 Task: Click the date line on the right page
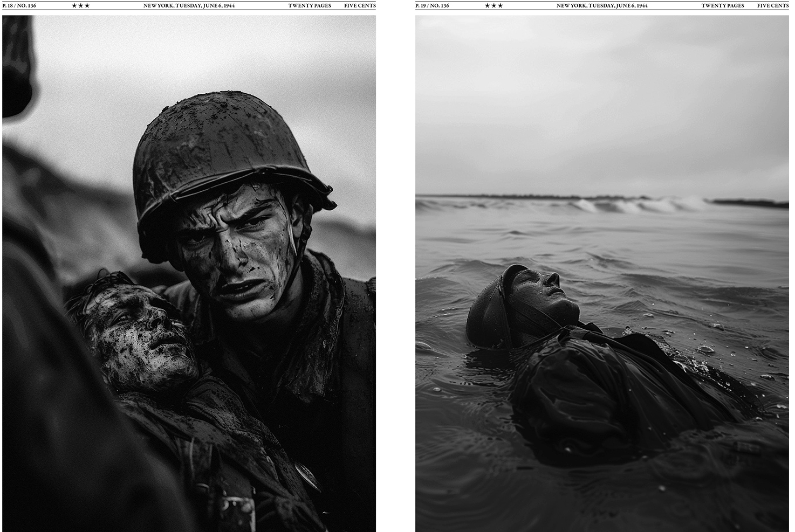tap(602, 6)
